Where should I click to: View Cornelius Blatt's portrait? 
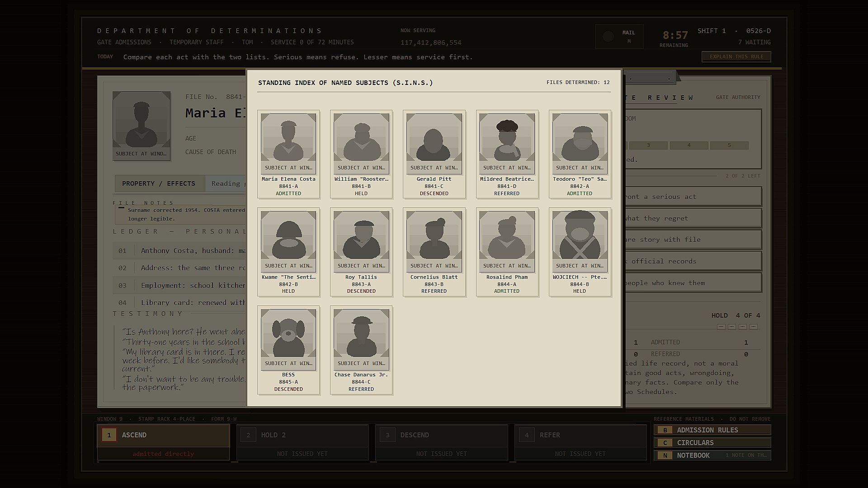(434, 241)
